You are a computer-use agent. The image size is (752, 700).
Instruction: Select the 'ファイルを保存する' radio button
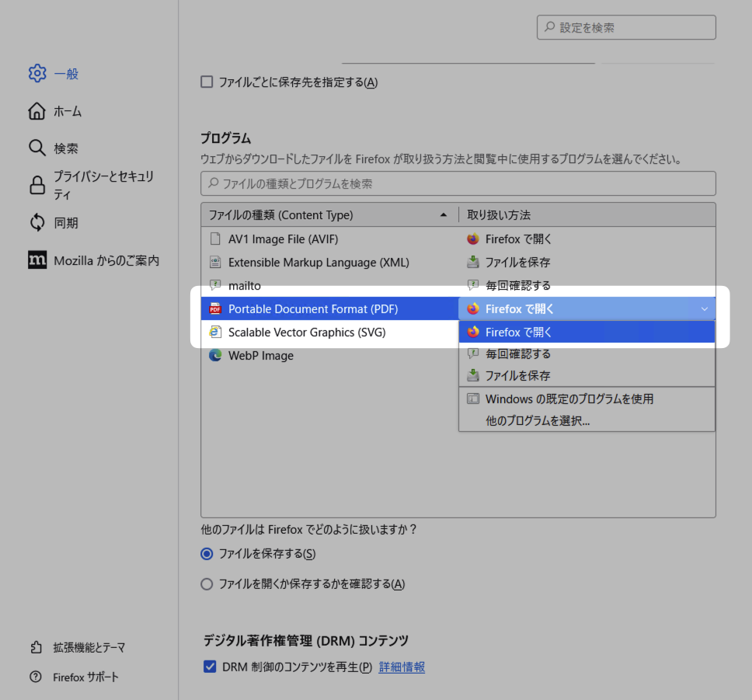pos(207,554)
